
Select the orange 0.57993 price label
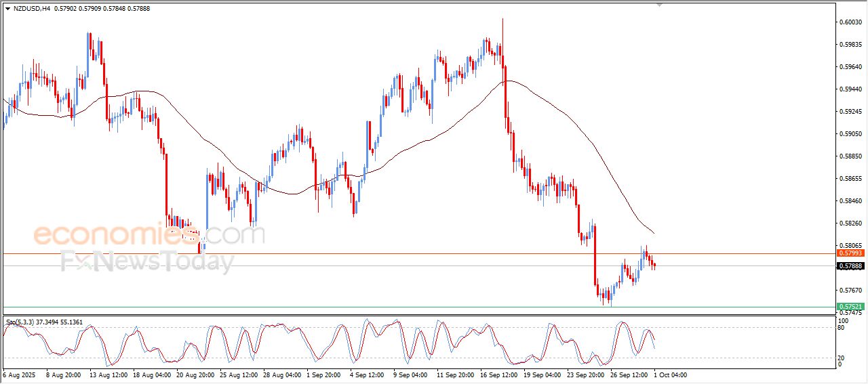click(x=850, y=253)
